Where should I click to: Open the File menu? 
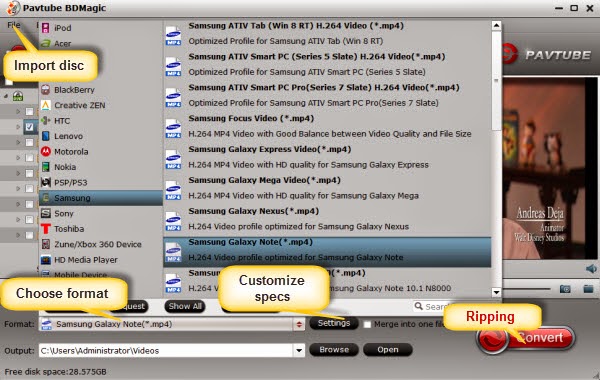click(14, 25)
